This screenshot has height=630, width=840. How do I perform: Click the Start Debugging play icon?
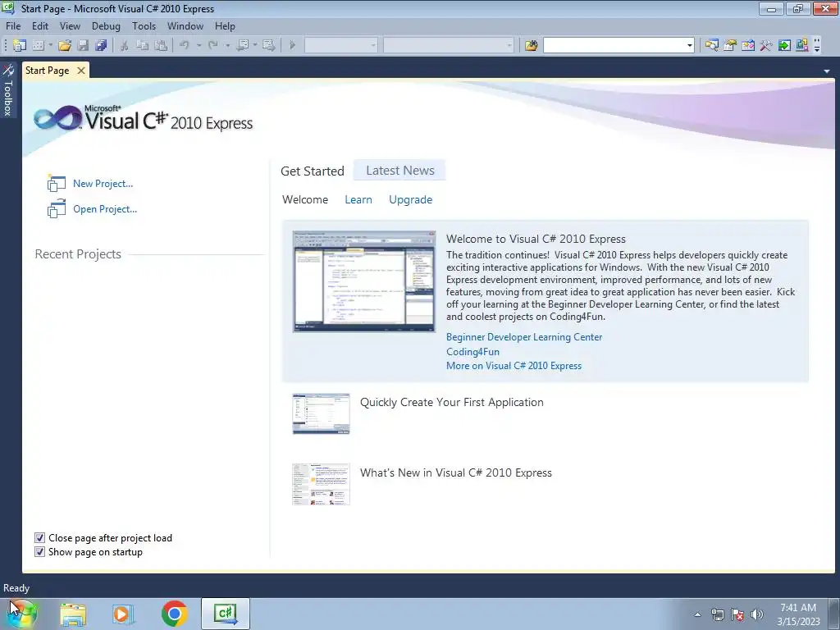point(293,46)
